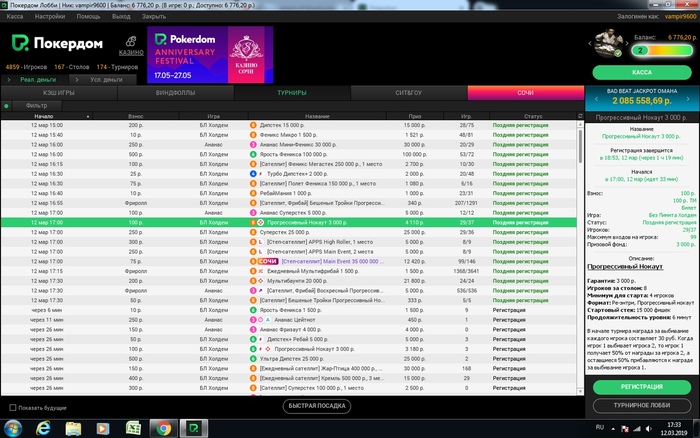Show next avatar with right arrow
Viewport: 700px width, 438px height.
pos(626,44)
